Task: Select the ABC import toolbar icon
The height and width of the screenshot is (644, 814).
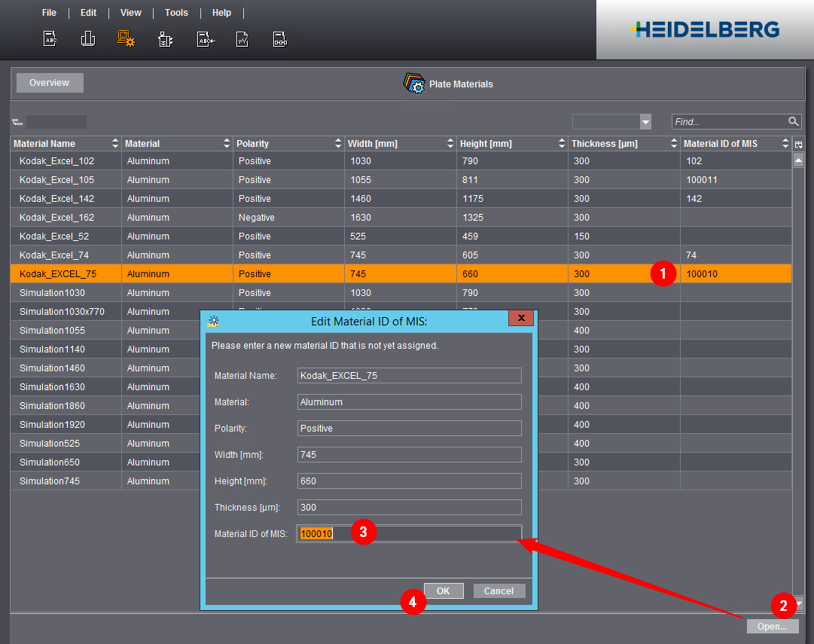Action: tap(205, 38)
